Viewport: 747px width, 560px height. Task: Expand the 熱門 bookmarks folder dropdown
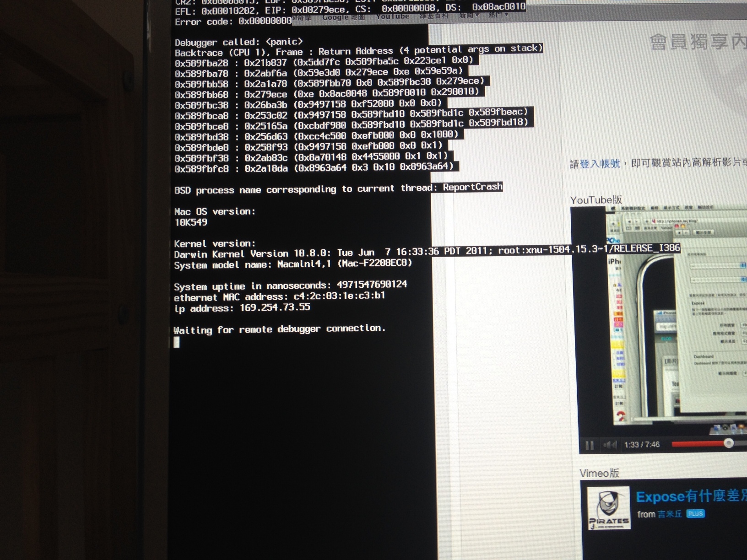(x=498, y=15)
